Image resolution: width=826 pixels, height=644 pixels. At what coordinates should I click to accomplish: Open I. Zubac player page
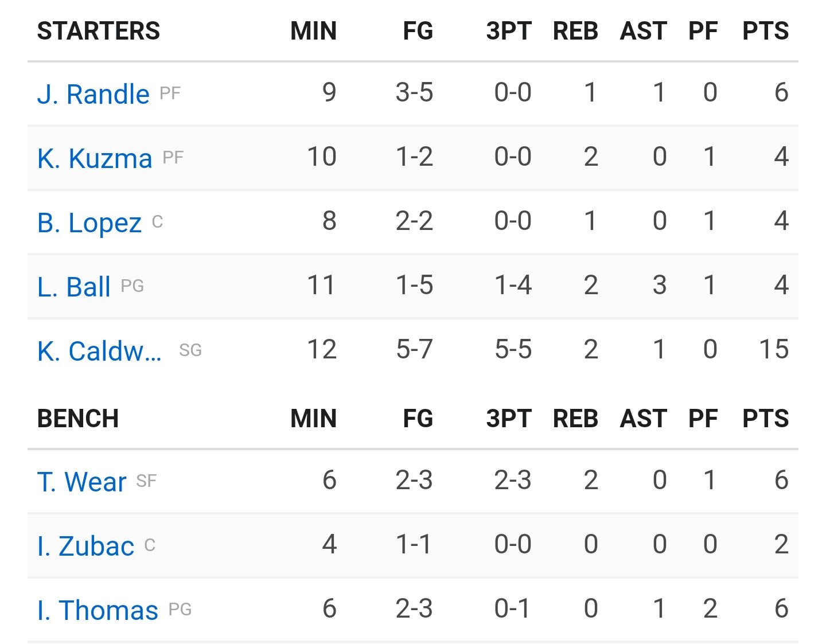point(85,546)
